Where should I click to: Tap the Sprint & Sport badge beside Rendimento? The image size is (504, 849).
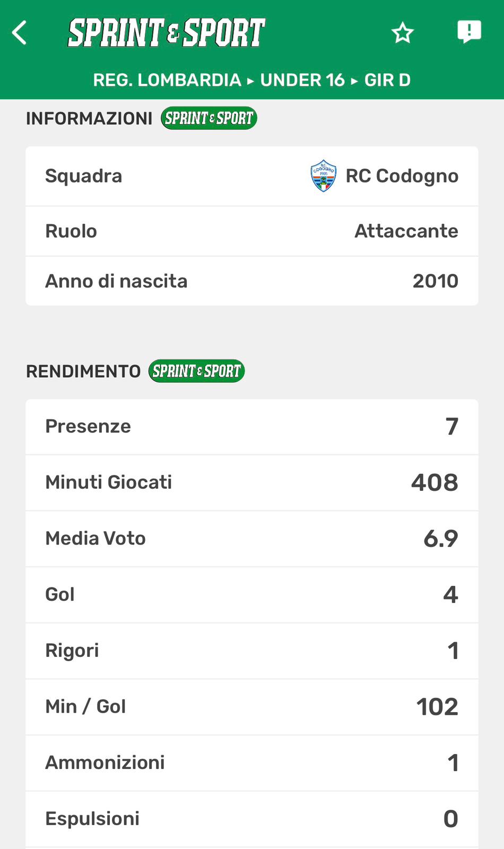pos(196,371)
